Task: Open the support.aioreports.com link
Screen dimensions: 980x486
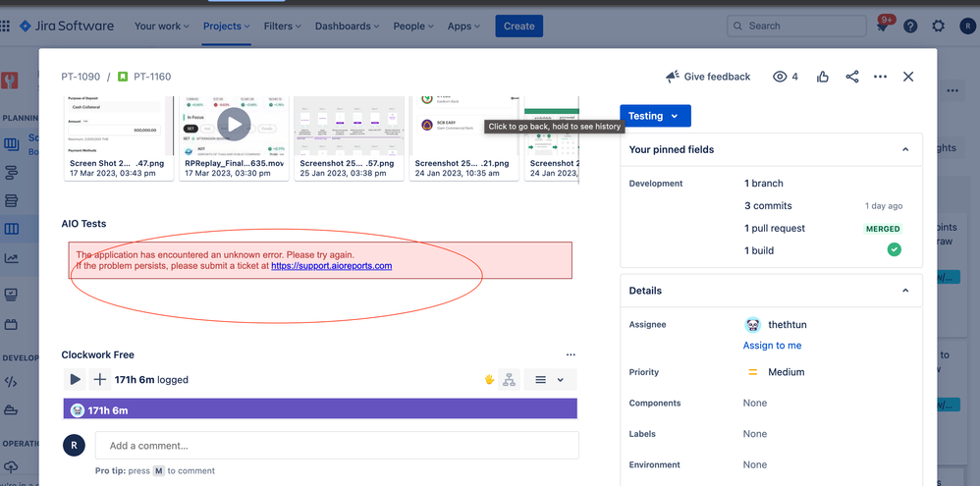Action: pyautogui.click(x=331, y=265)
